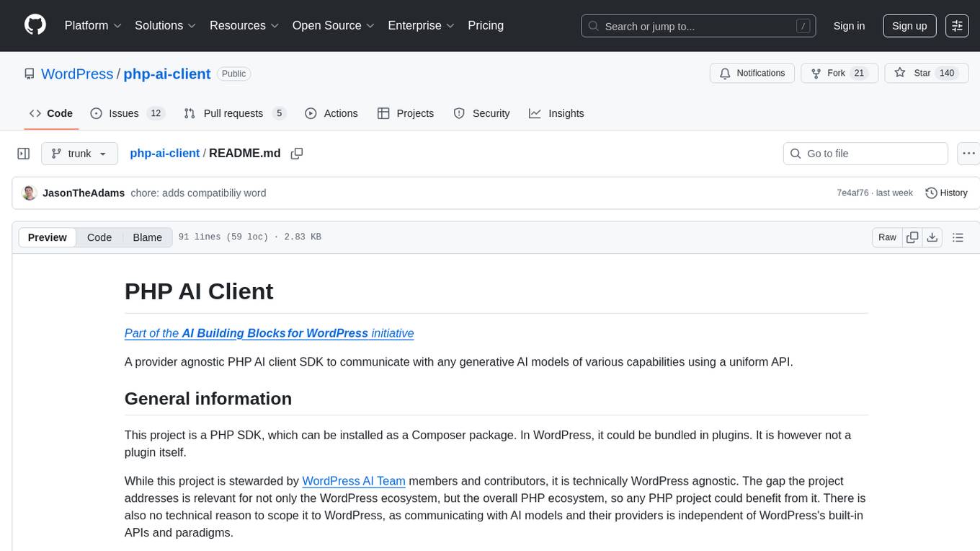Switch to Blame view
The width and height of the screenshot is (980, 551).
(147, 237)
